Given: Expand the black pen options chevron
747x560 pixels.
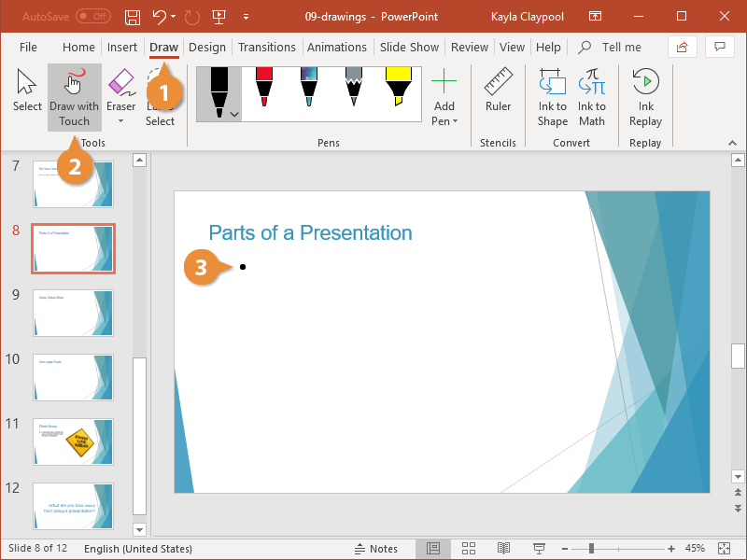Looking at the screenshot, I should [234, 114].
